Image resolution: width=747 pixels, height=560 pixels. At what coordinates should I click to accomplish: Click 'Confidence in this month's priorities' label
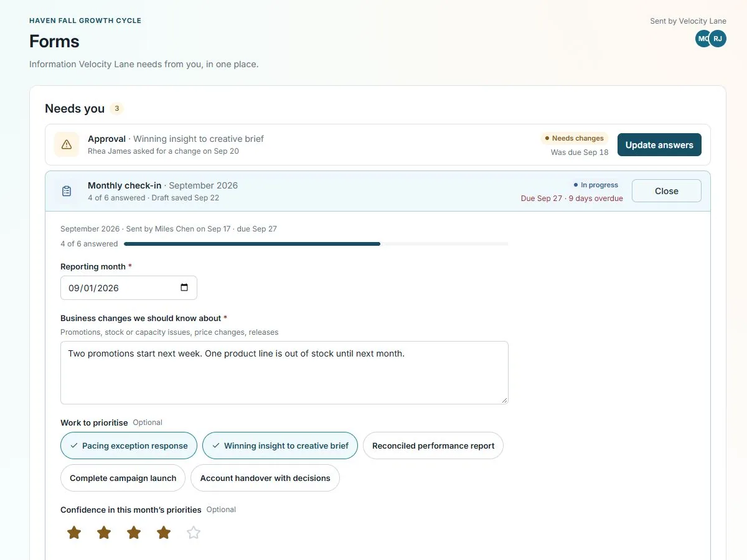(131, 510)
